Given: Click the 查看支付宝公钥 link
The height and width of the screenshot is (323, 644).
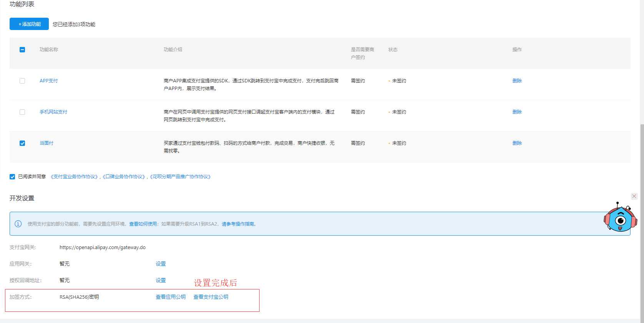Looking at the screenshot, I should pyautogui.click(x=211, y=297).
